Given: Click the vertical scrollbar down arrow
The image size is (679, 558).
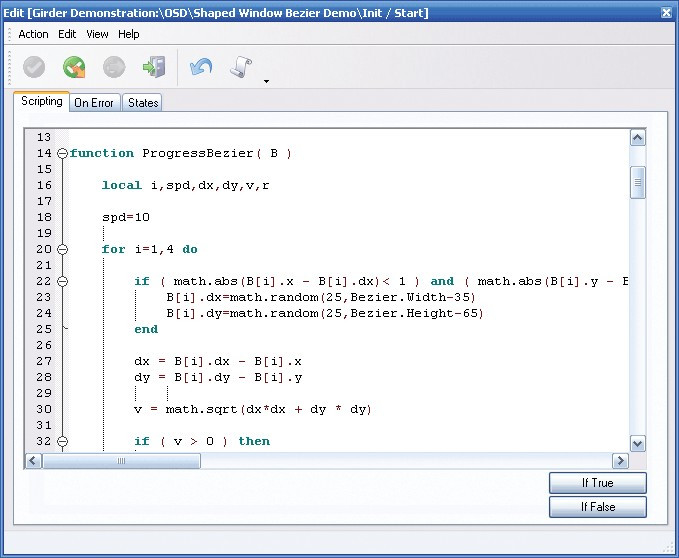Looking at the screenshot, I should pyautogui.click(x=637, y=443).
